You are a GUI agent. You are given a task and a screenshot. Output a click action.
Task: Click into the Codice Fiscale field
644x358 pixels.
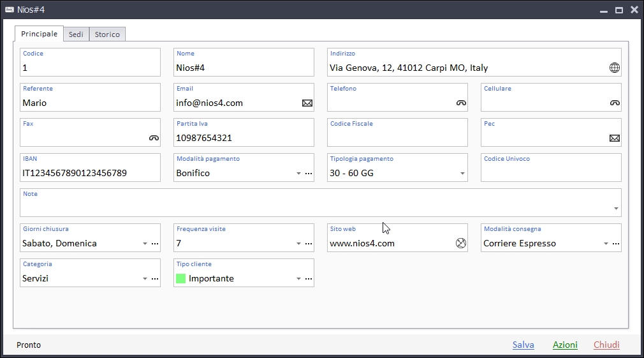397,137
